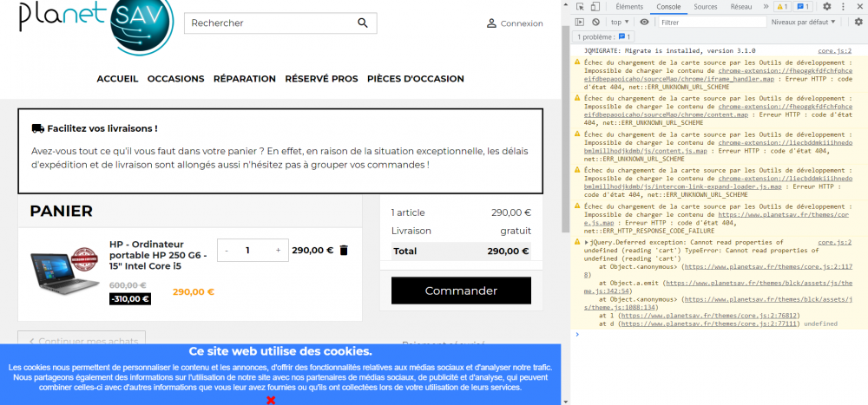Viewport: 868px width, 405px height.
Task: Click the 'Total' row in cart summary
Action: [x=461, y=251]
